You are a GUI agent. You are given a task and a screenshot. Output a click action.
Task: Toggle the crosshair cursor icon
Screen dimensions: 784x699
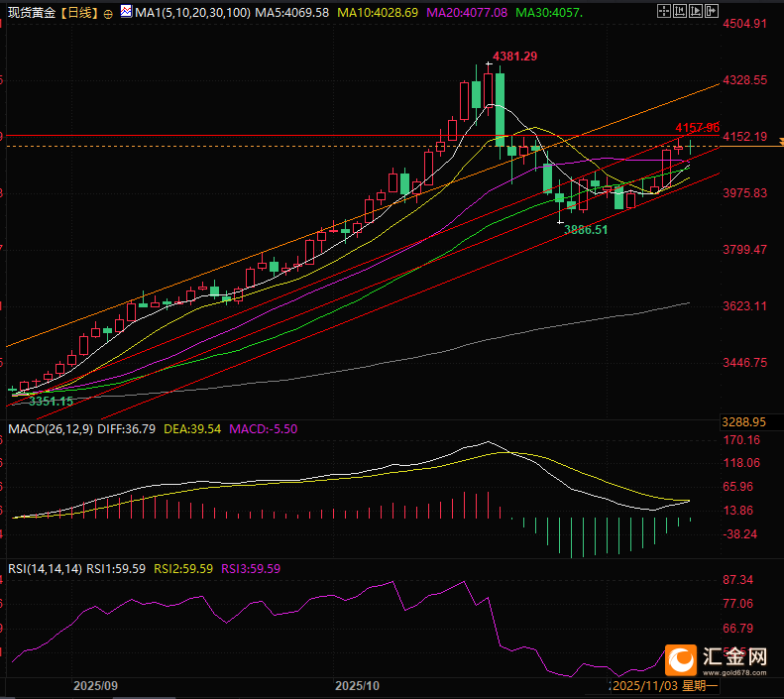point(663,11)
